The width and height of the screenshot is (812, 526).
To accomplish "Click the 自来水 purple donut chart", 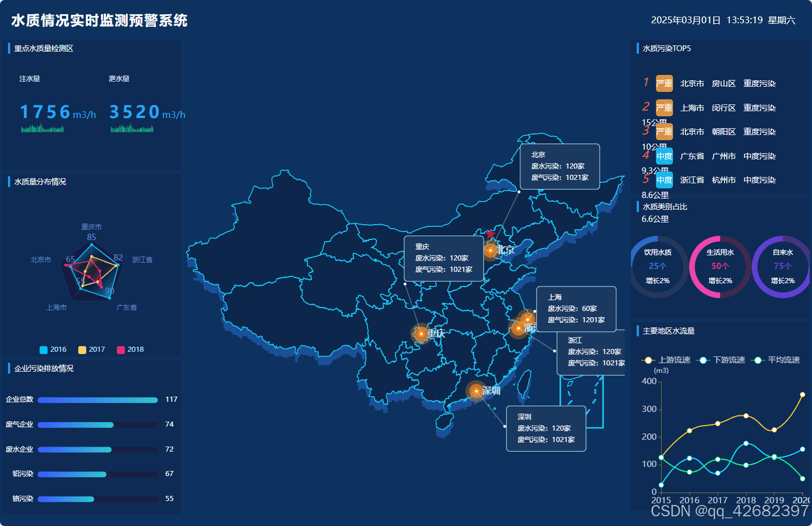I will click(x=782, y=267).
